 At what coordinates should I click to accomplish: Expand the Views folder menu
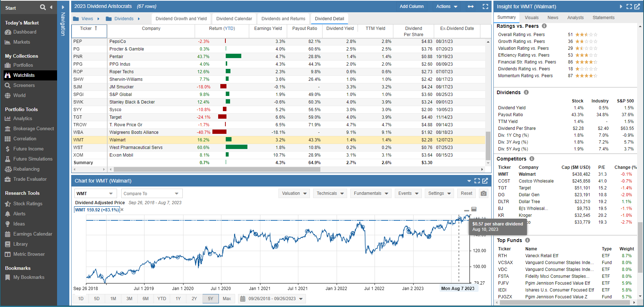(x=98, y=19)
